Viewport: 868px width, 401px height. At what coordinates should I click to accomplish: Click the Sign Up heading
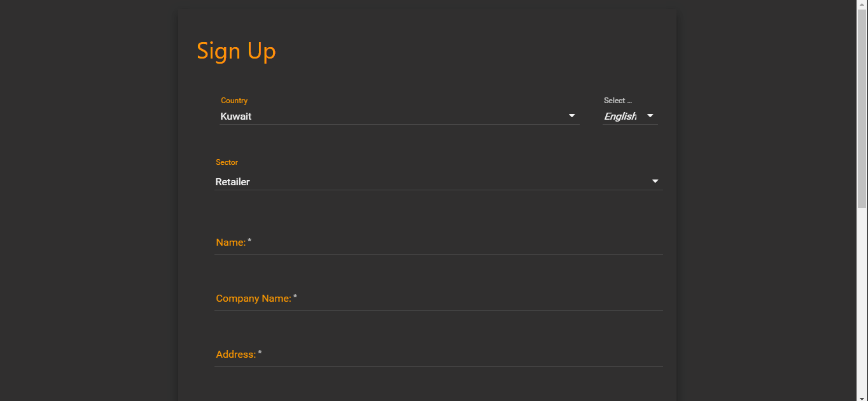tap(236, 51)
